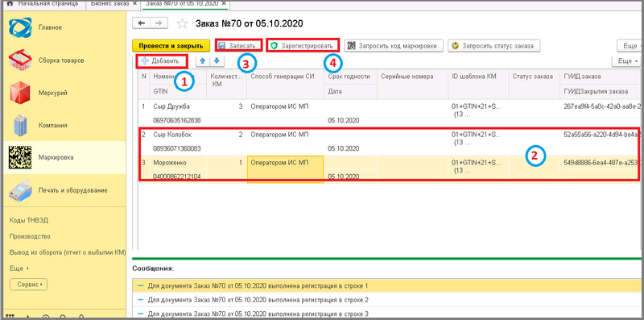
Task: Expand the table Еще dropdown
Action: pos(627,61)
